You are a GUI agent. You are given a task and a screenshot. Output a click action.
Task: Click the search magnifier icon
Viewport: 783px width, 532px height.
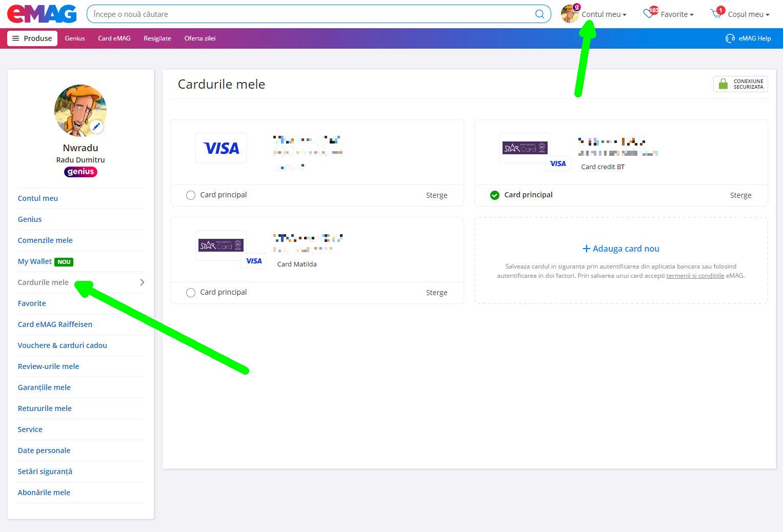click(x=539, y=14)
